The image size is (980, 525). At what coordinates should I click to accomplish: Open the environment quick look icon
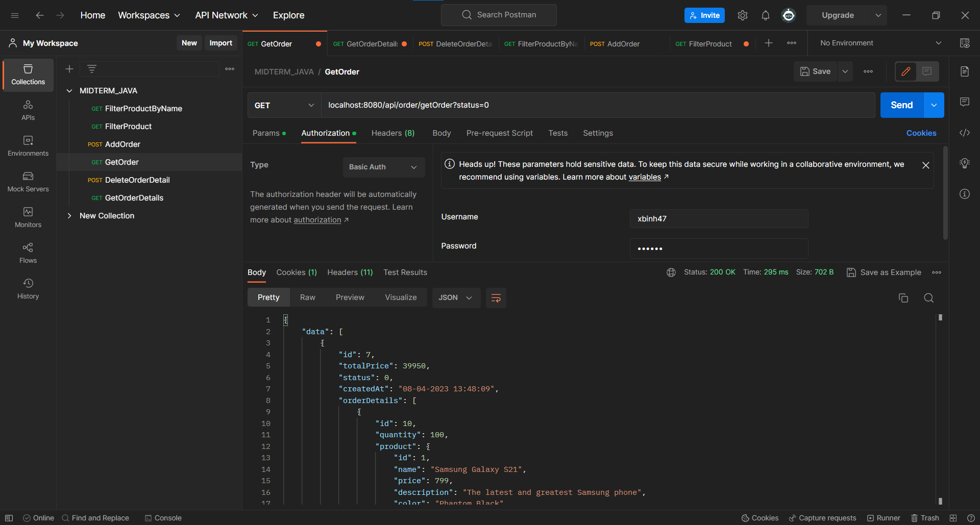(965, 43)
